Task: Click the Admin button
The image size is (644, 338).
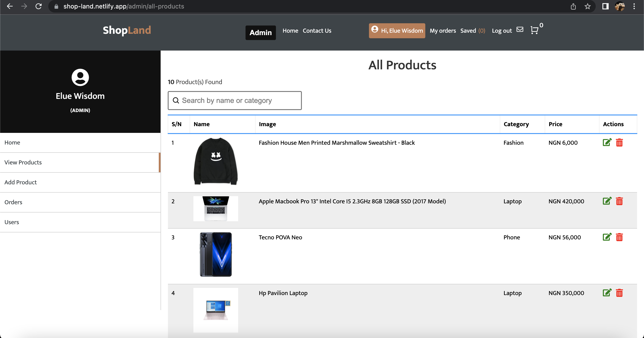Action: (x=260, y=32)
